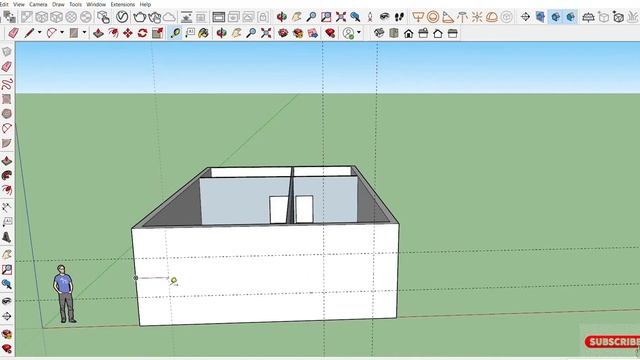
Task: Select the Rectangle shape tool
Action: tap(73, 33)
